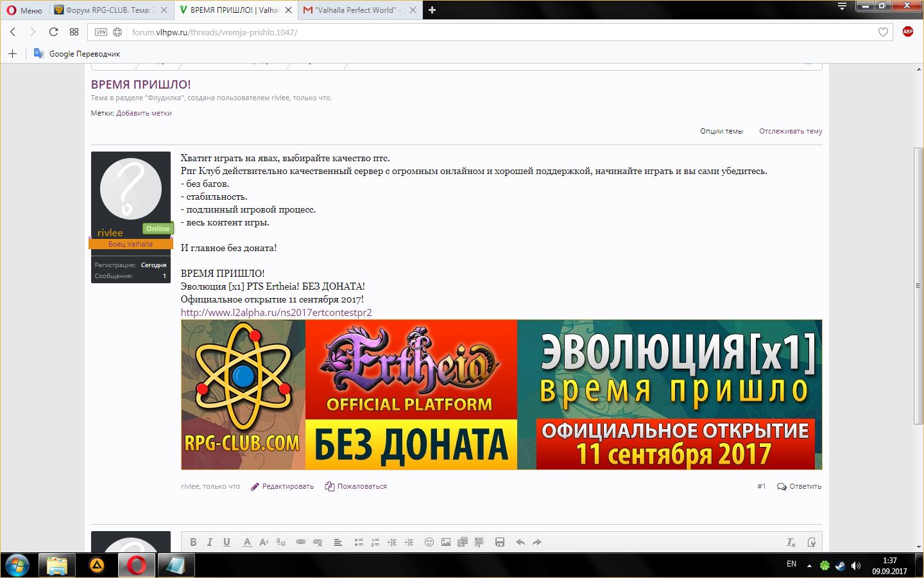Toggle underline formatting in reply editor

click(x=227, y=542)
